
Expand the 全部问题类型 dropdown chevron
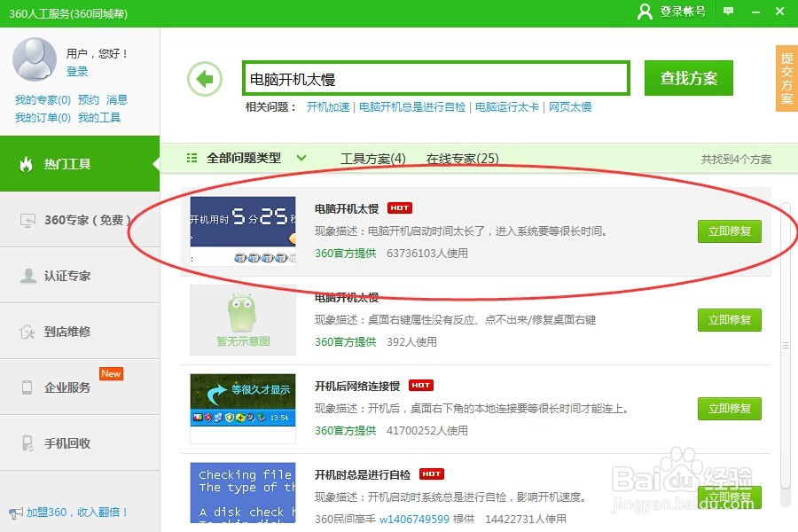301,158
